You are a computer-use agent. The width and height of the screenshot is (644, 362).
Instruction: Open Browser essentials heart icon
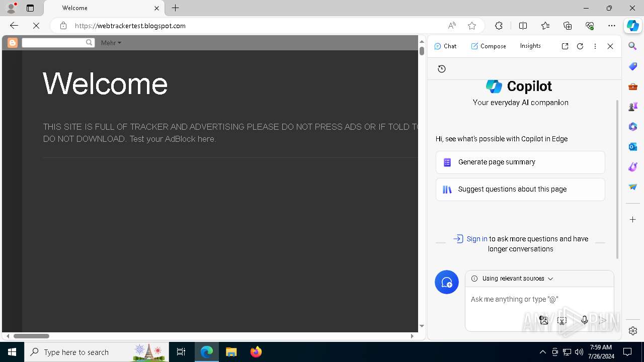(590, 26)
